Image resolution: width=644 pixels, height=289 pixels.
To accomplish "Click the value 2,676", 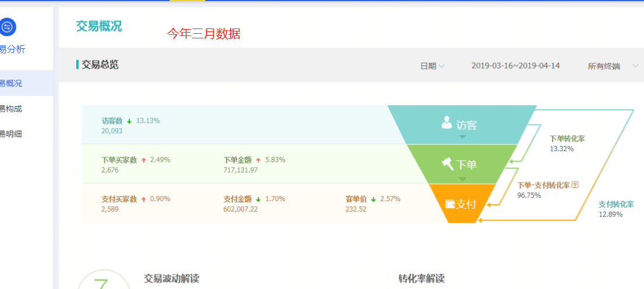I will click(109, 170).
